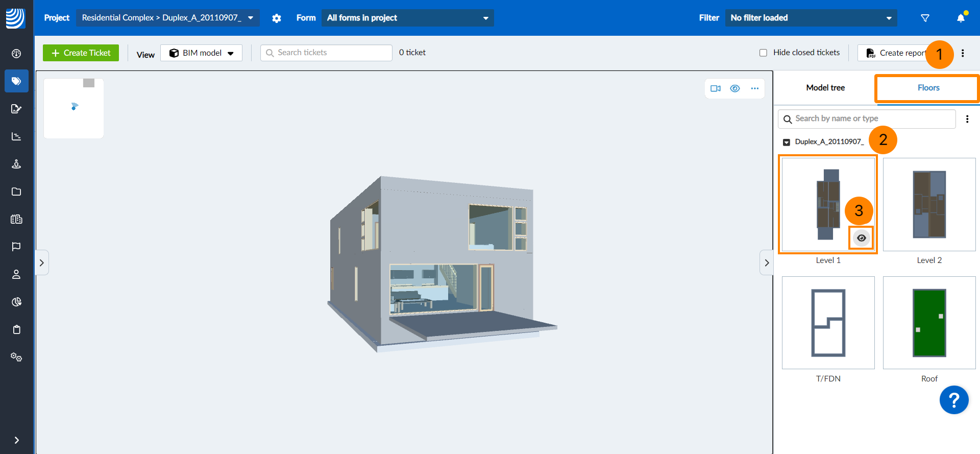Click the notification bell icon
Screen dimensions: 980x454
tap(961, 18)
